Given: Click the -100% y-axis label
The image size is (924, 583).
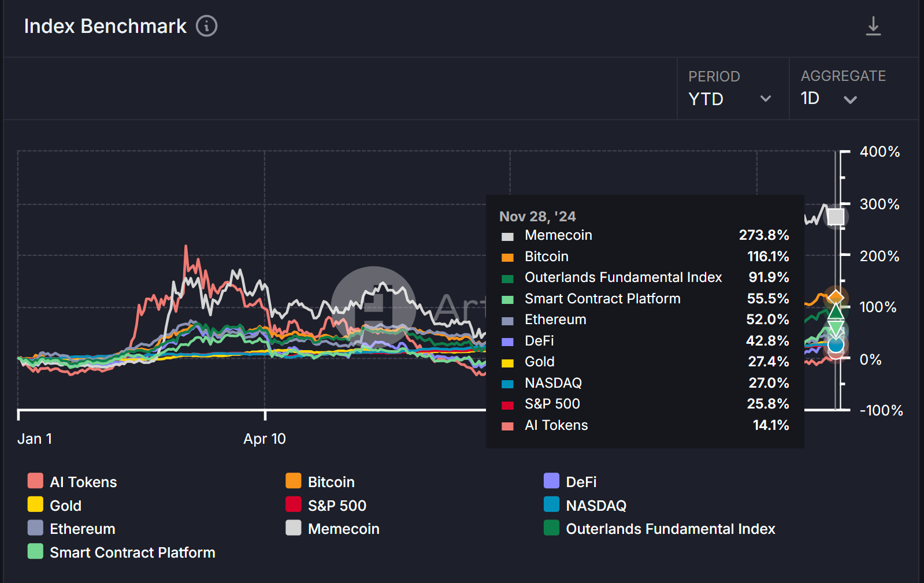Looking at the screenshot, I should (x=881, y=410).
